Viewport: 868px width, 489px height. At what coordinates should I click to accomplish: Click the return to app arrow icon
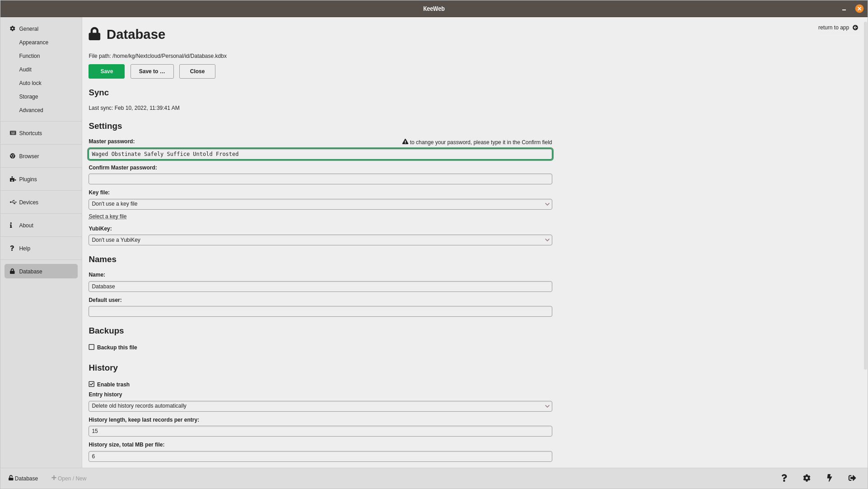[x=855, y=28]
